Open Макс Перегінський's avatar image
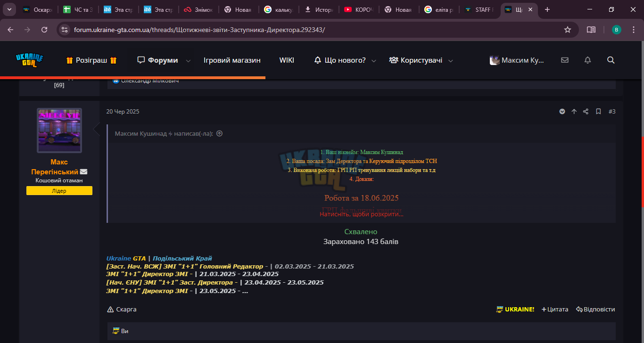This screenshot has width=644, height=343. pos(59,131)
